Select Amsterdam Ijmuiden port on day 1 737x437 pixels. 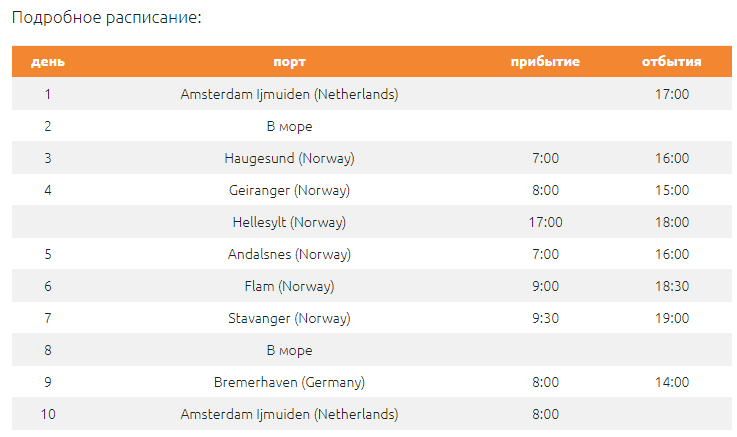pos(290,94)
